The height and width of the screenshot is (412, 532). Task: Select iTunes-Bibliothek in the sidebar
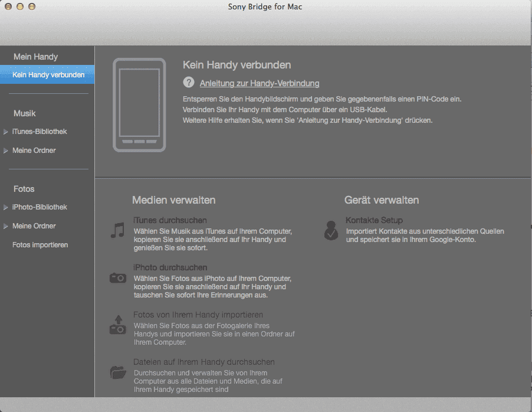click(x=40, y=132)
